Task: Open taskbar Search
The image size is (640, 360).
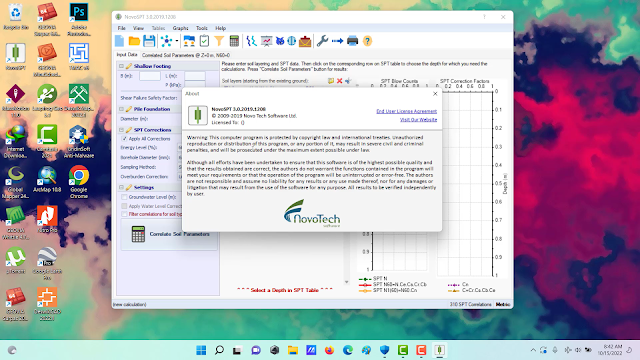Action: 219,350
